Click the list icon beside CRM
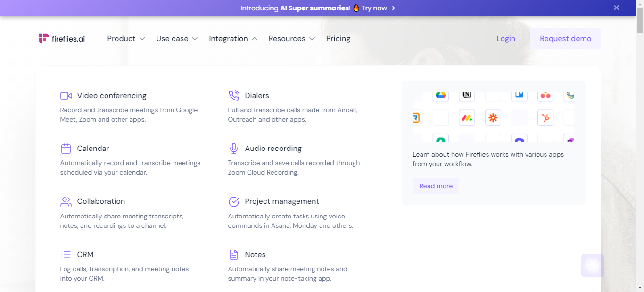 pyautogui.click(x=66, y=255)
